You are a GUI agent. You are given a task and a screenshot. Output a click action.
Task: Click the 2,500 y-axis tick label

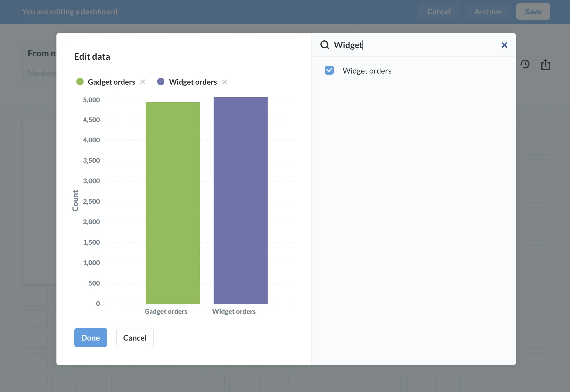91,201
